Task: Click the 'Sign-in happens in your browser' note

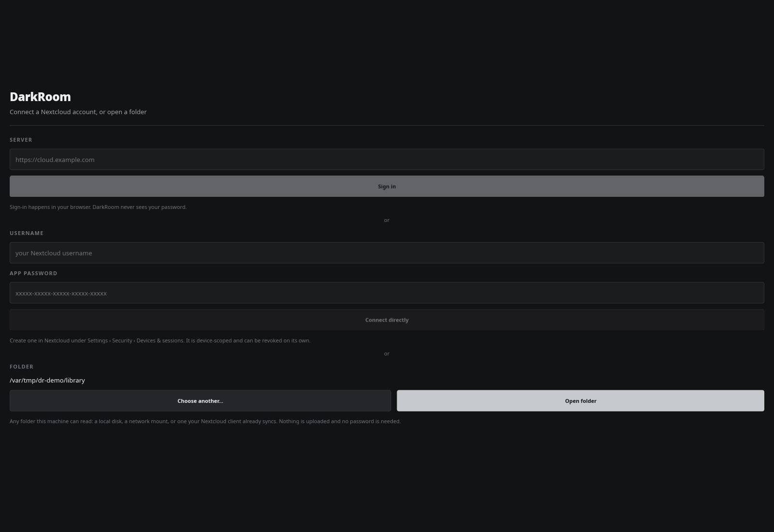Action: [98, 207]
